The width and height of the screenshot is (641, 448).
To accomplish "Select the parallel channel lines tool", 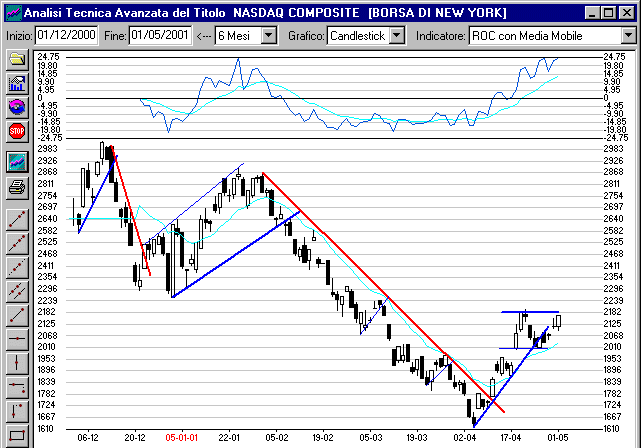I will click(x=17, y=291).
